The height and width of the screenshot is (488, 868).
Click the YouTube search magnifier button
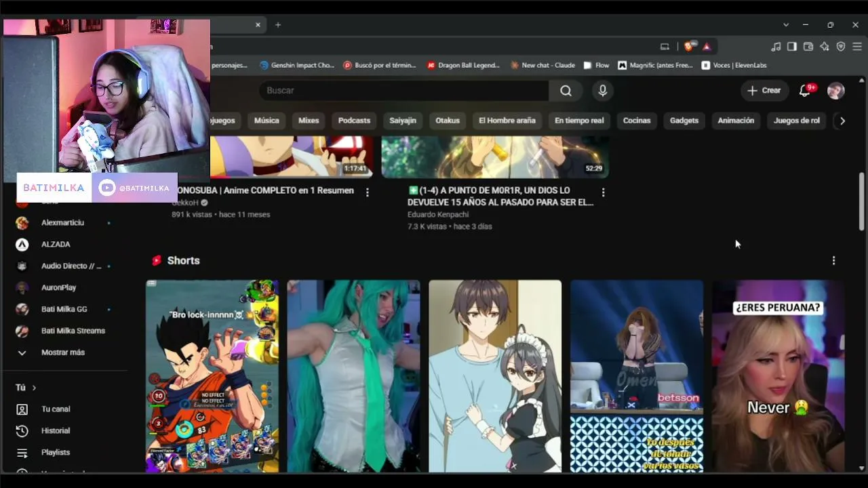coord(566,90)
